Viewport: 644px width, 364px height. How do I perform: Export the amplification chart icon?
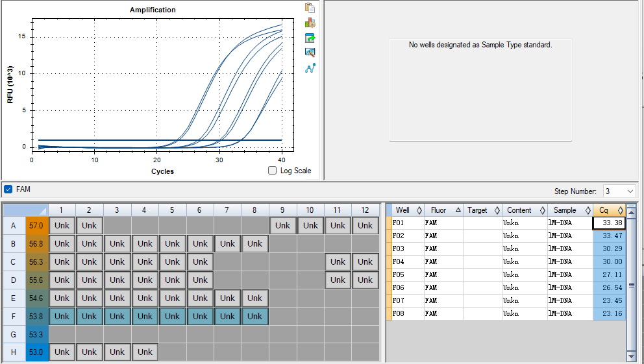[x=310, y=38]
